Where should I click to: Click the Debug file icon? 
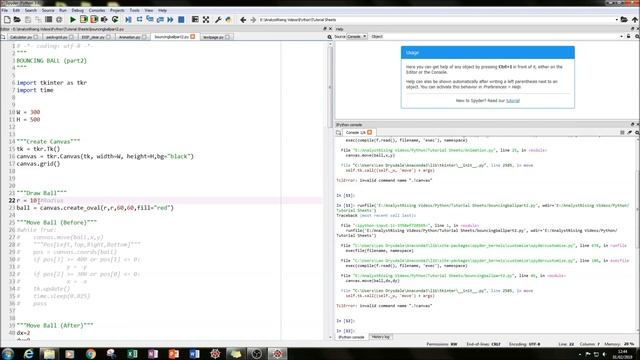click(128, 19)
